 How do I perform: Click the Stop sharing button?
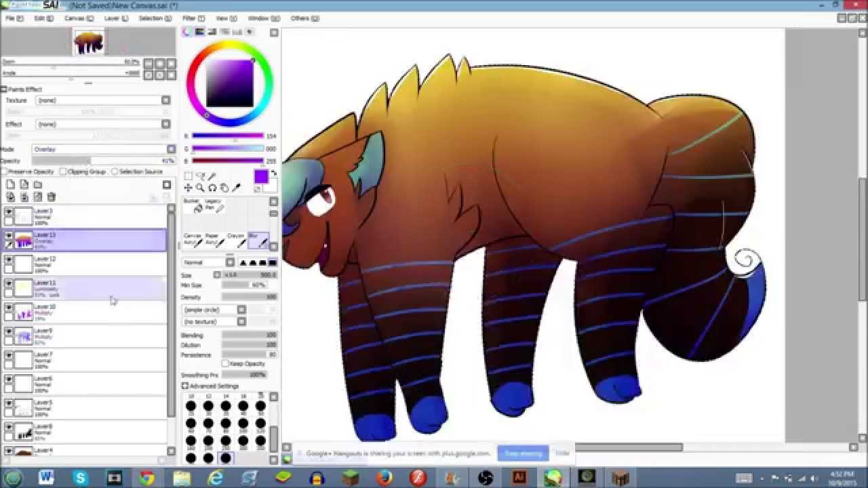(x=523, y=453)
